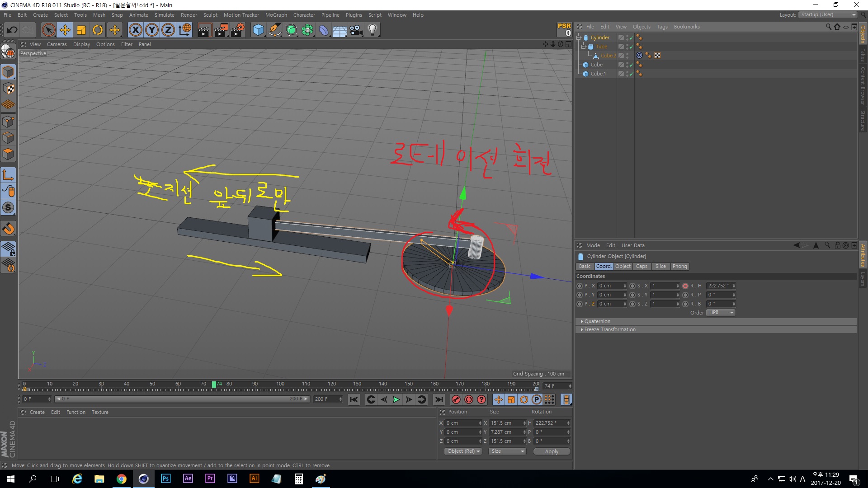Screen dimensions: 868x488
Task: Expand the Freeze Transformation section
Action: (581, 329)
